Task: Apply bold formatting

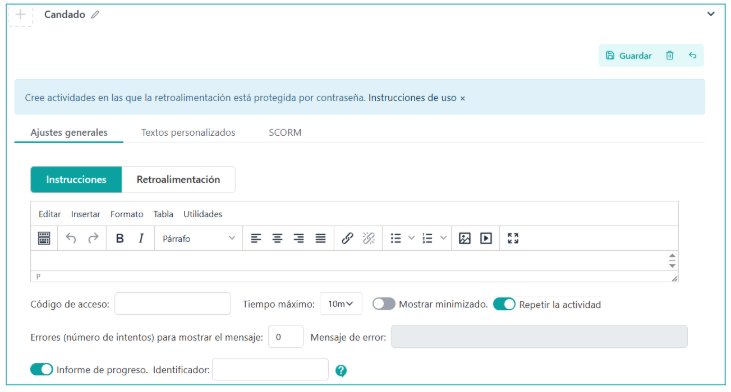Action: [x=120, y=238]
